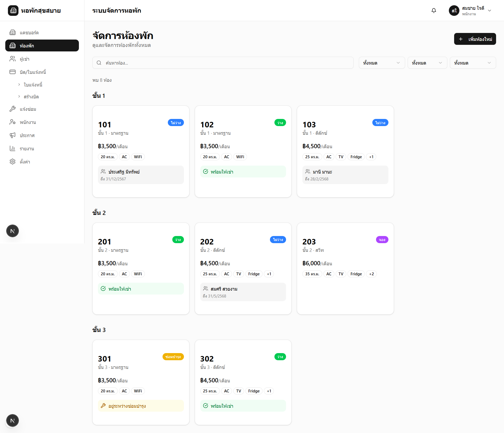504x433 pixels.
Task: Click the plus icon in เพิ่มห้องใหม่
Action: [461, 39]
